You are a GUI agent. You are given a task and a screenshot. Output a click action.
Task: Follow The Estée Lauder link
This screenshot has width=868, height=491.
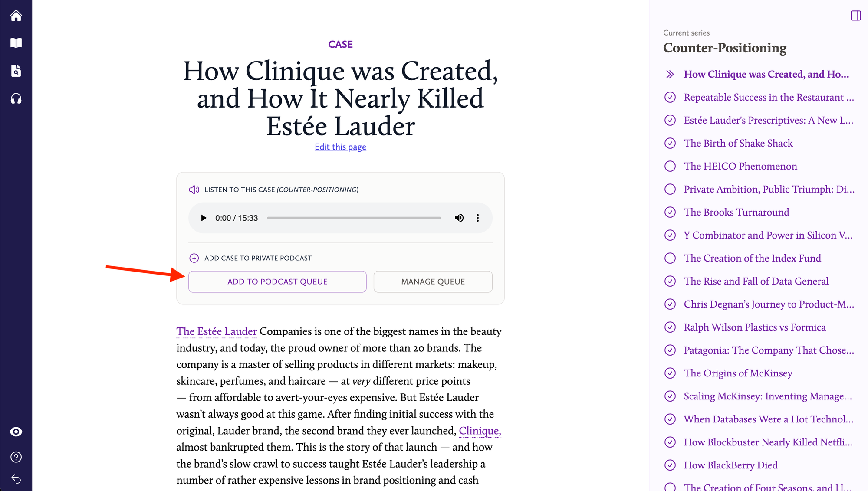[x=217, y=331]
